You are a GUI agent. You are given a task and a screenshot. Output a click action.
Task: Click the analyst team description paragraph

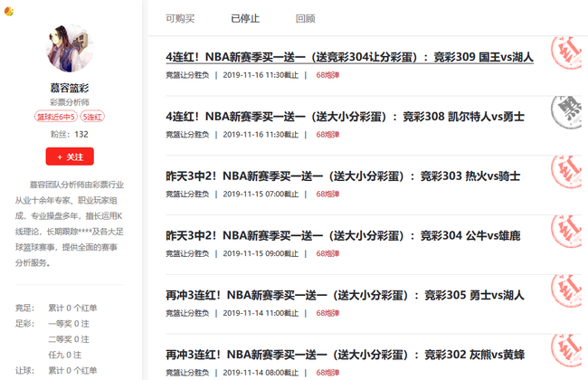70,223
